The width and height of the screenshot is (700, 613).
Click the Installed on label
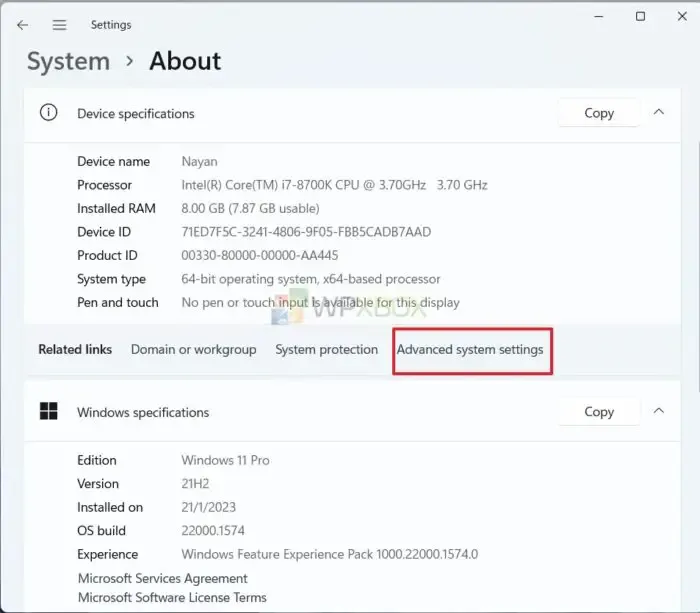pos(110,508)
